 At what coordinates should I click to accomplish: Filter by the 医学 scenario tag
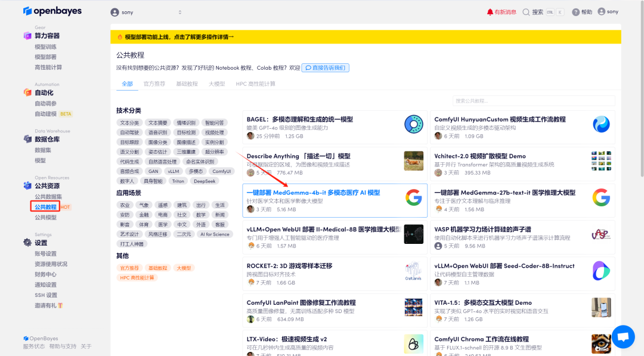coord(163,225)
